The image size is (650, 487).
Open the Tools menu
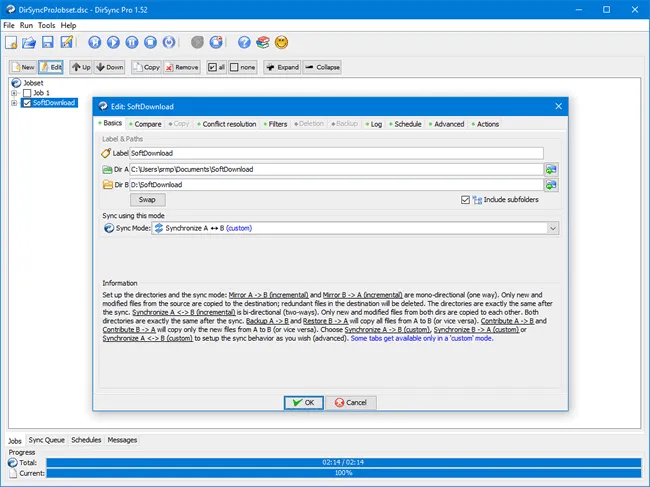point(47,25)
